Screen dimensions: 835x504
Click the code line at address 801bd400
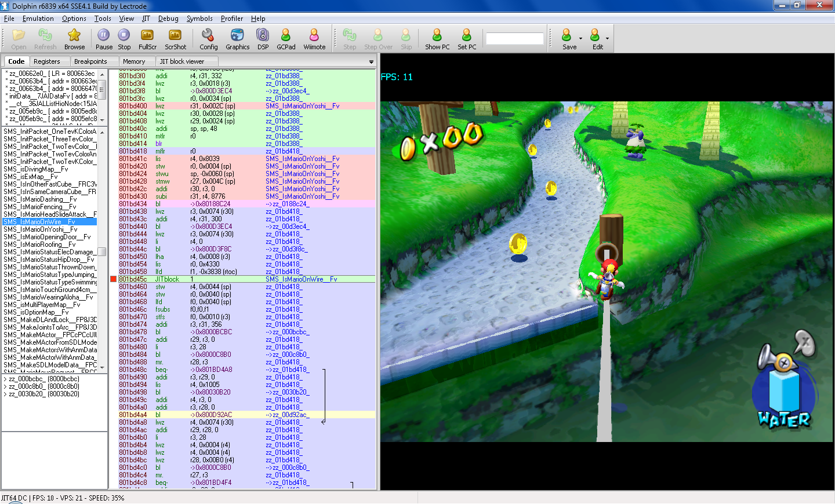[246, 106]
